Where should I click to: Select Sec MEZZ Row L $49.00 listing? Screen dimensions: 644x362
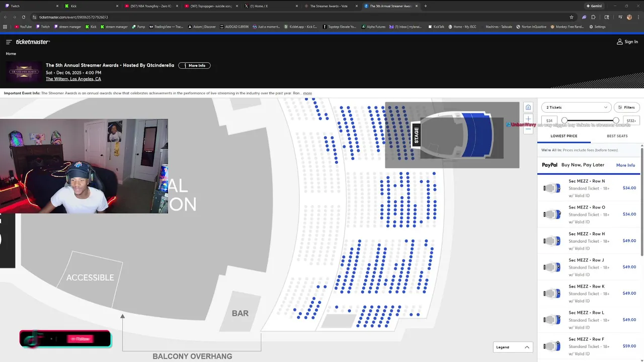point(589,320)
